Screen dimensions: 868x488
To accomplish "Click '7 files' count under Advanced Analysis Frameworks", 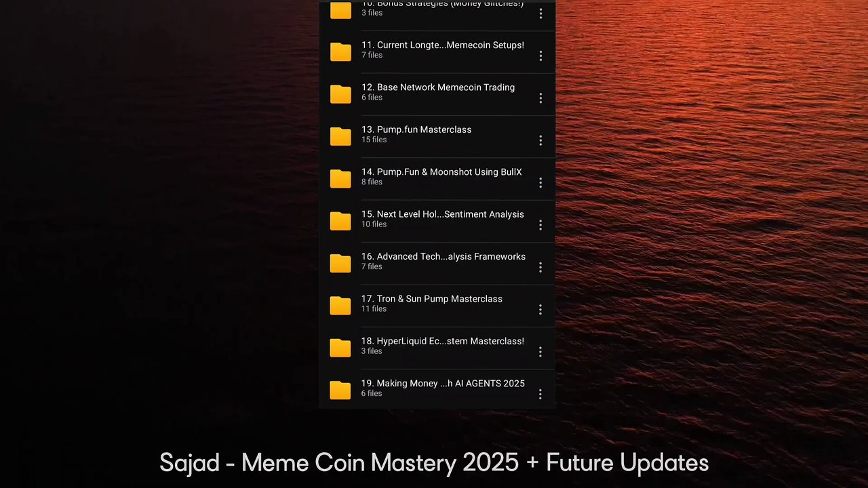I will (x=372, y=266).
